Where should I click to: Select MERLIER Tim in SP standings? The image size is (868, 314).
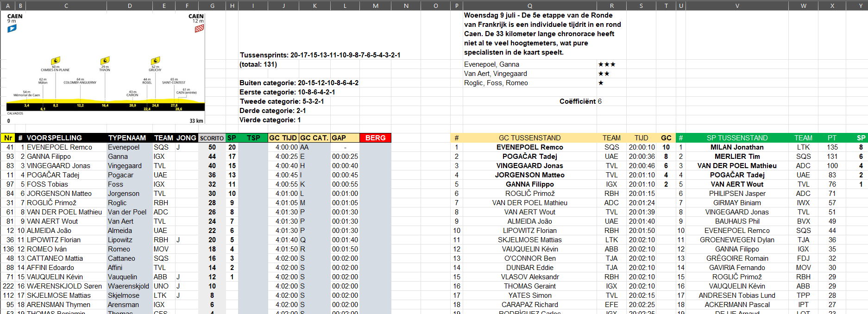point(737,157)
